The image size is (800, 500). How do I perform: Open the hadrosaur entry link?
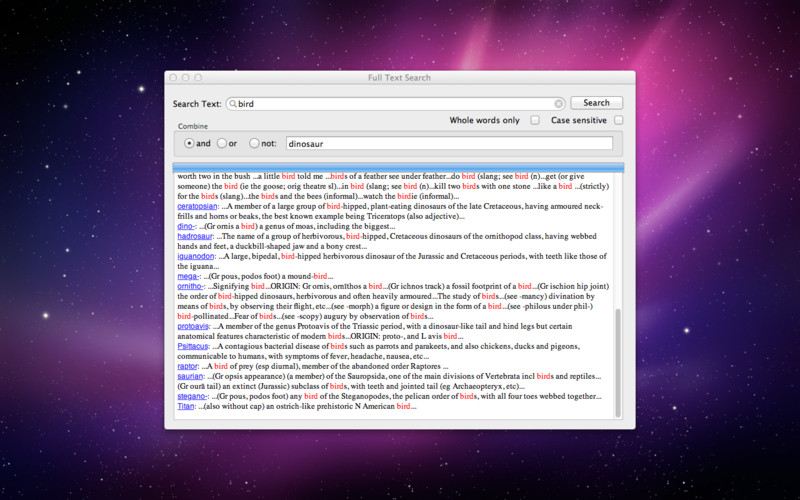(195, 236)
